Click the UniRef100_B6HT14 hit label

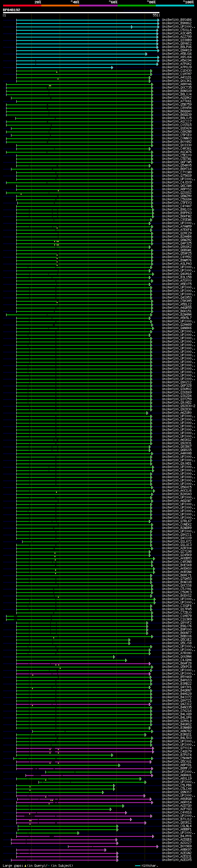click(177, 169)
